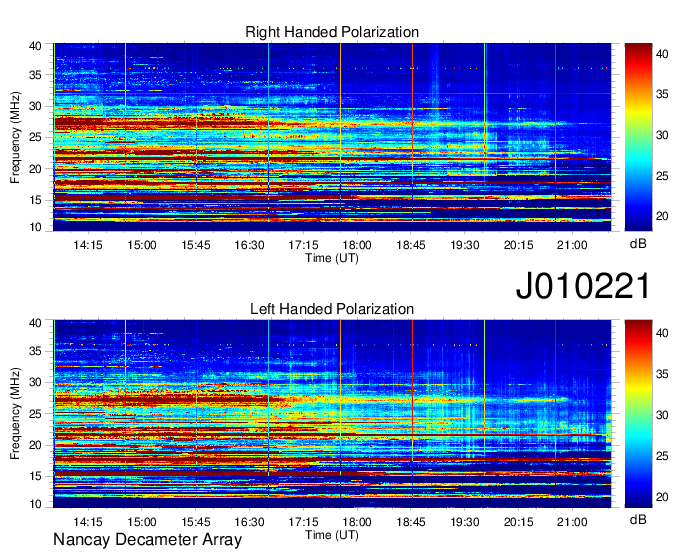This screenshot has height=552, width=680.
Task: Click the Left Handed Polarization title
Action: pos(332,309)
